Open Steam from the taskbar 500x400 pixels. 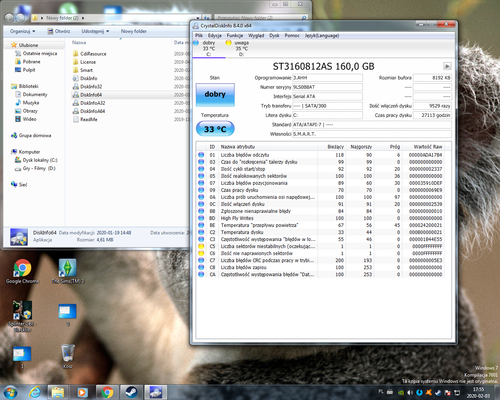[131, 392]
